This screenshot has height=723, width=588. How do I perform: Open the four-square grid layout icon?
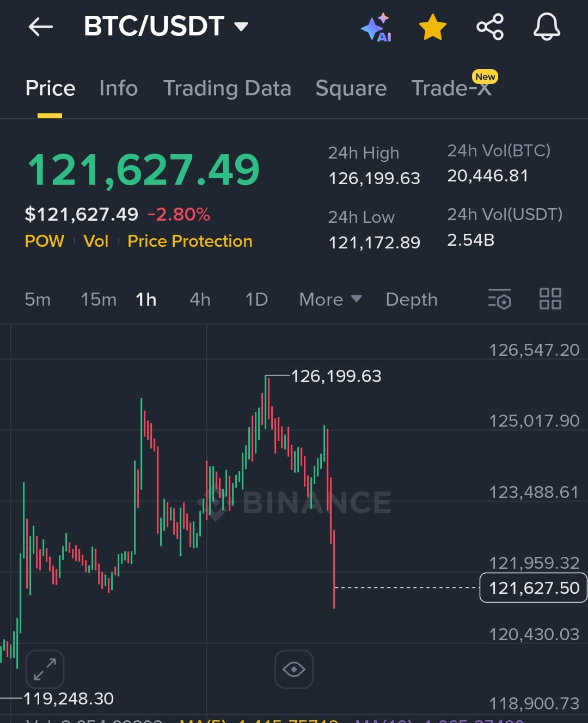coord(550,299)
